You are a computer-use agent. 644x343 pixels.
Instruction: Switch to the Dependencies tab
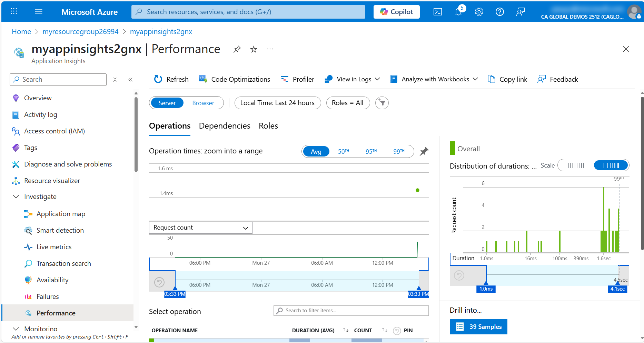[224, 126]
